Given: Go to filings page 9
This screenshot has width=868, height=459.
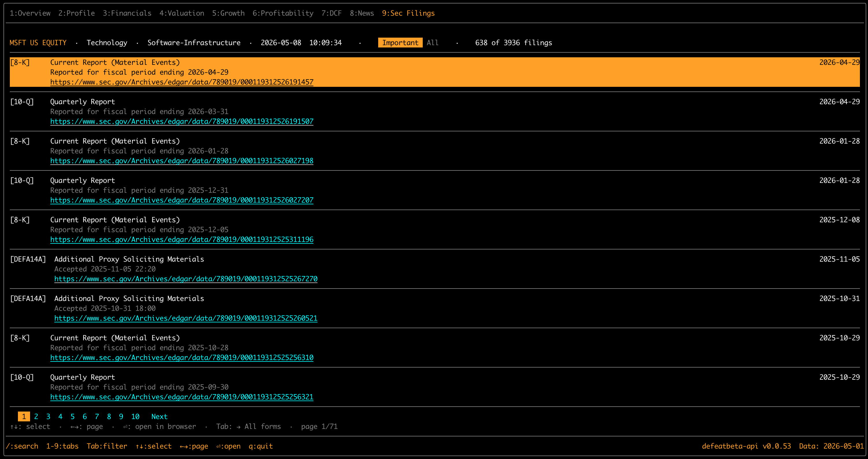Looking at the screenshot, I should point(121,416).
